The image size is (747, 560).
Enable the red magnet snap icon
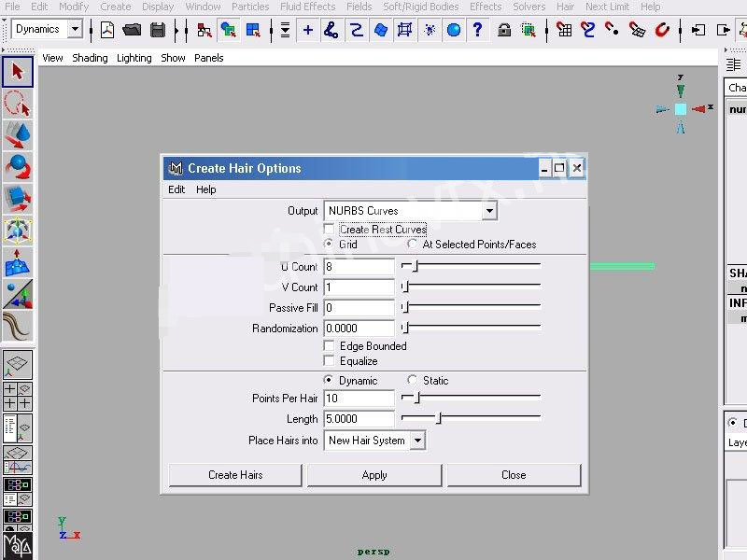click(x=662, y=30)
